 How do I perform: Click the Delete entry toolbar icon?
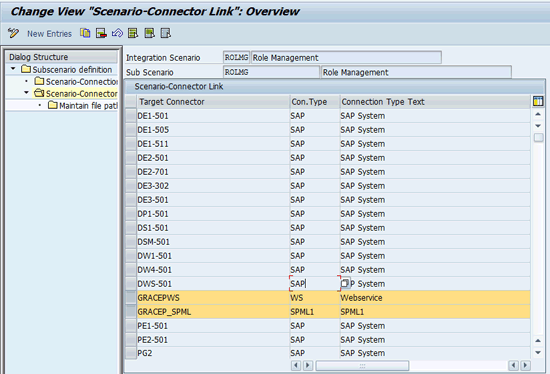101,33
